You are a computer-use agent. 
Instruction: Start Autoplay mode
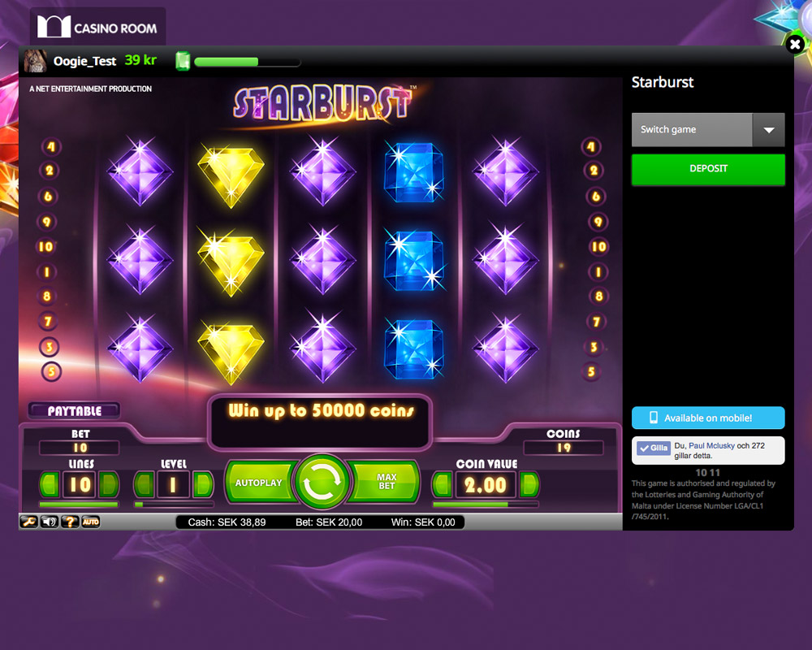click(x=259, y=483)
